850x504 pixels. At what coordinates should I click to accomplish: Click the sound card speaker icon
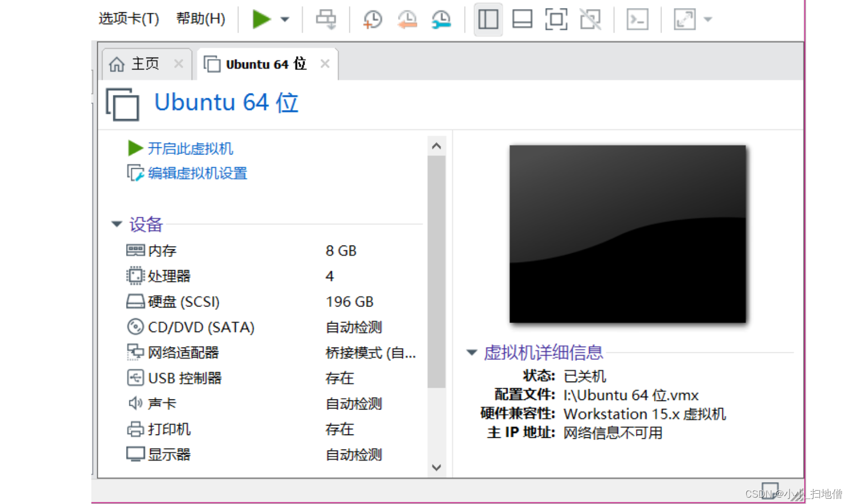(136, 403)
